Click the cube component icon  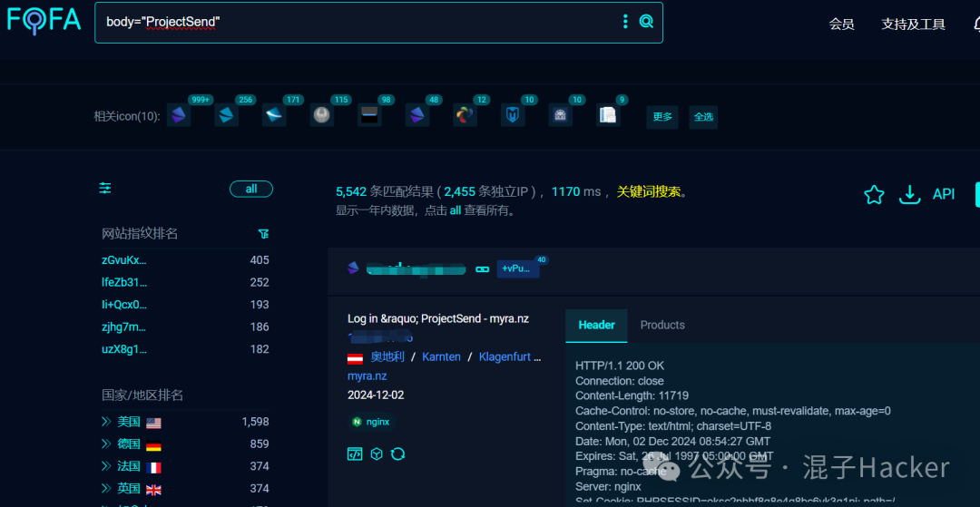[x=377, y=453]
